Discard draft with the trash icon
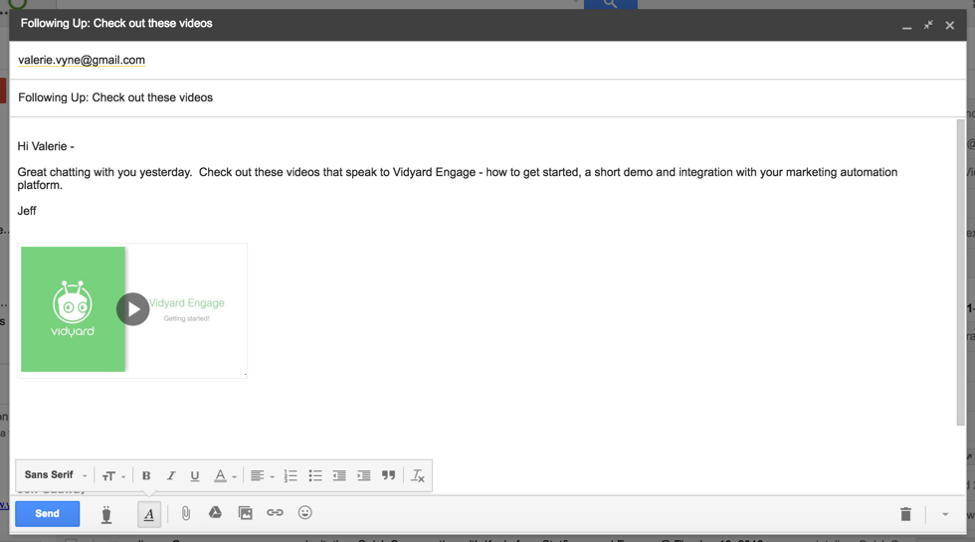This screenshot has height=542, width=975. coord(905,514)
